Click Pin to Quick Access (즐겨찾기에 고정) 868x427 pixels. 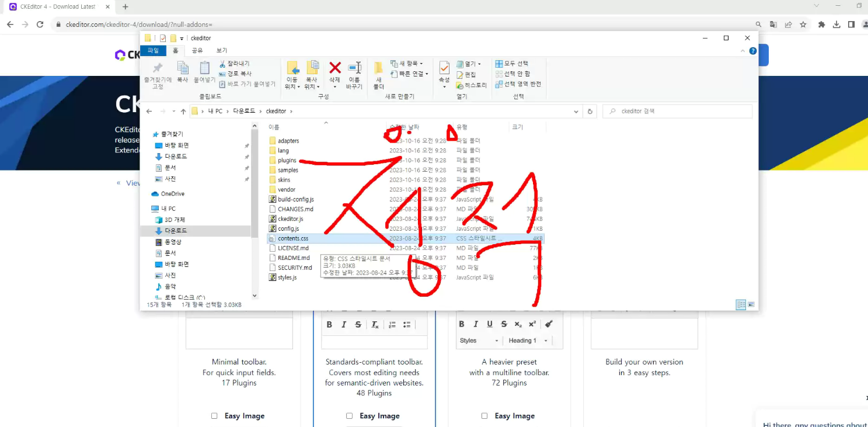coord(158,68)
